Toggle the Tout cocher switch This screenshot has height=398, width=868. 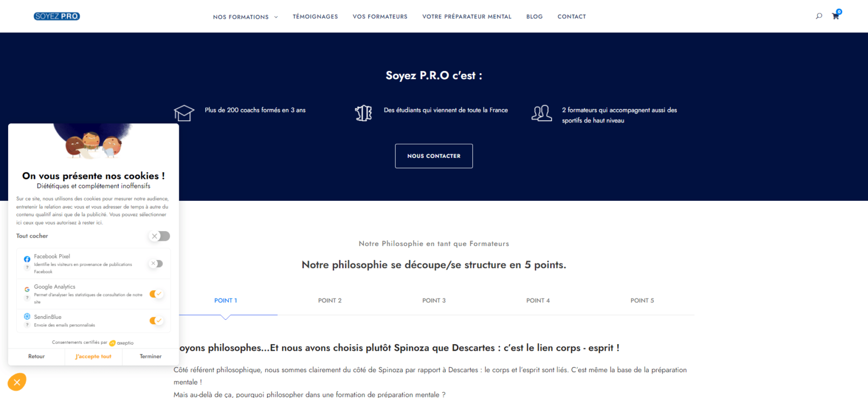point(160,236)
